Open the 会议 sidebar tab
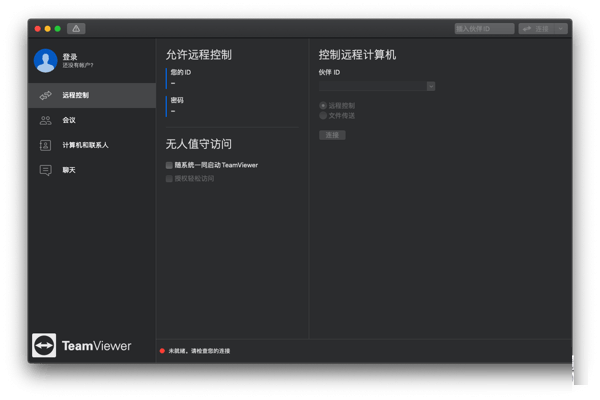 click(92, 120)
